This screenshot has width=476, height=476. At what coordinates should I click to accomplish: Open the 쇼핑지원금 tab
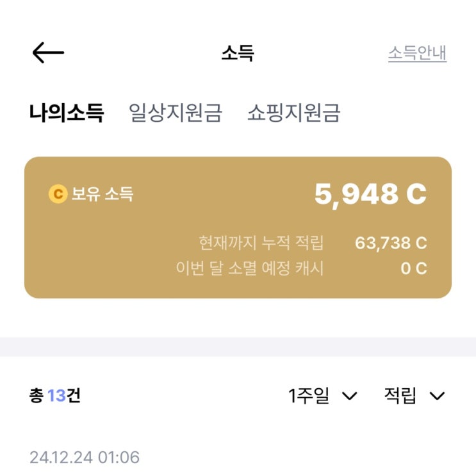294,113
